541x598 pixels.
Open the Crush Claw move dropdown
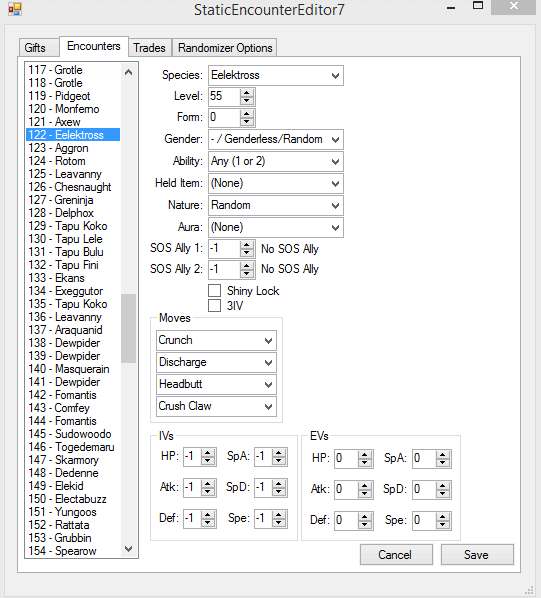click(216, 407)
